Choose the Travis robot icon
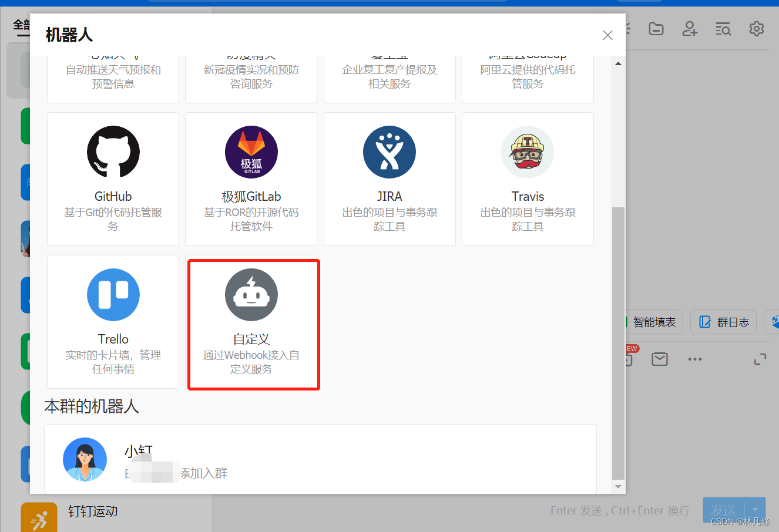 pos(528,152)
